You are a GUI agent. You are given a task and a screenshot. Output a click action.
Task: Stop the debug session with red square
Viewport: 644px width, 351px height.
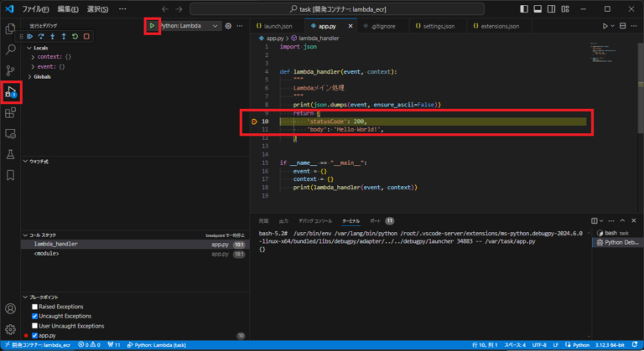coord(86,37)
